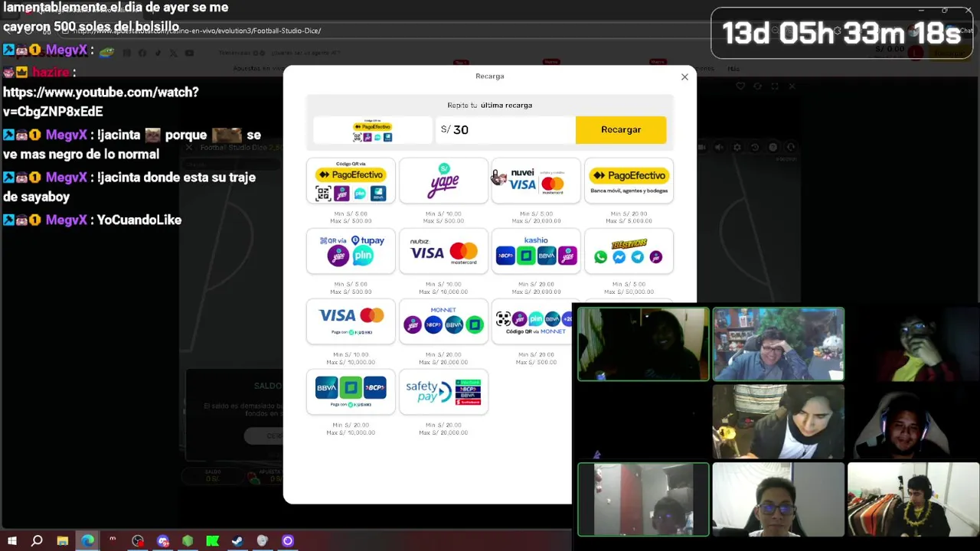This screenshot has width=980, height=551.
Task: Select Visa Mastercard paga con Kushki
Action: click(x=351, y=321)
